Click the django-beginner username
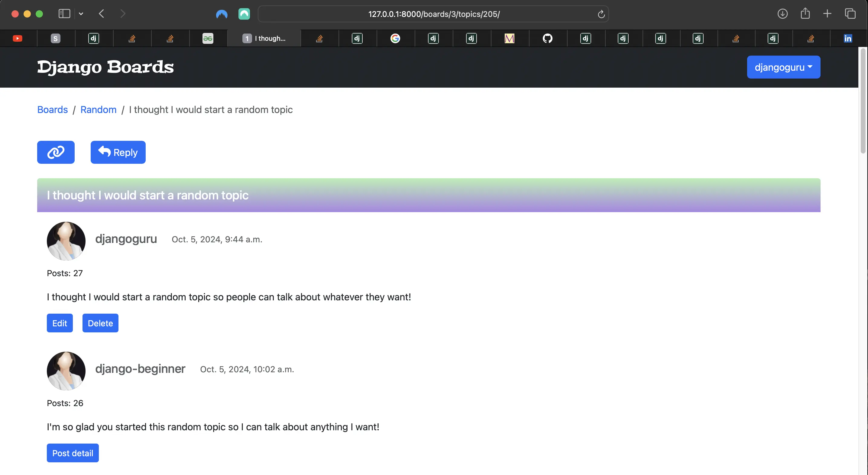Screen dimensions: 868x475 click(140, 369)
